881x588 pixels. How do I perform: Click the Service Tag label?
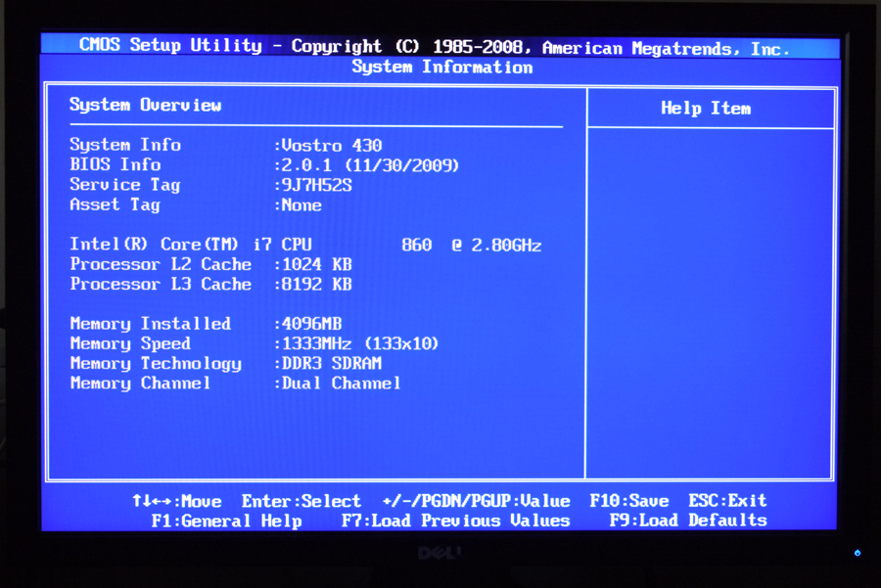(x=124, y=185)
